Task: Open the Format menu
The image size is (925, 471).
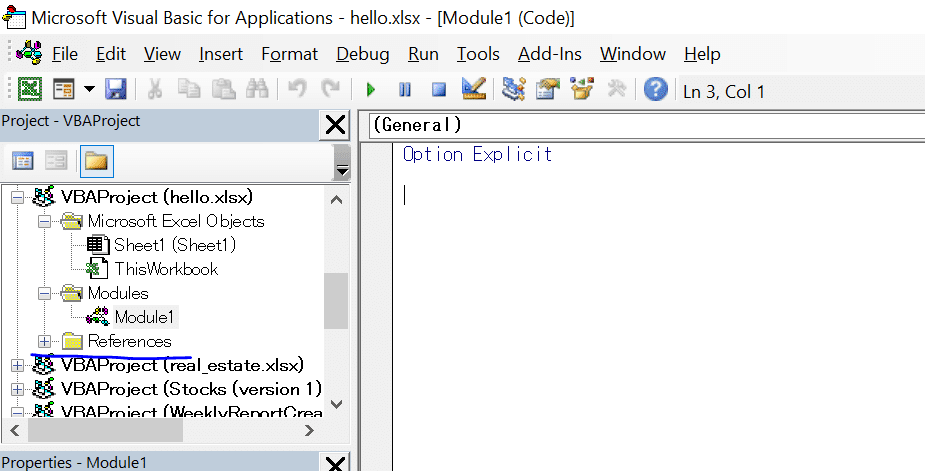Action: (x=290, y=54)
